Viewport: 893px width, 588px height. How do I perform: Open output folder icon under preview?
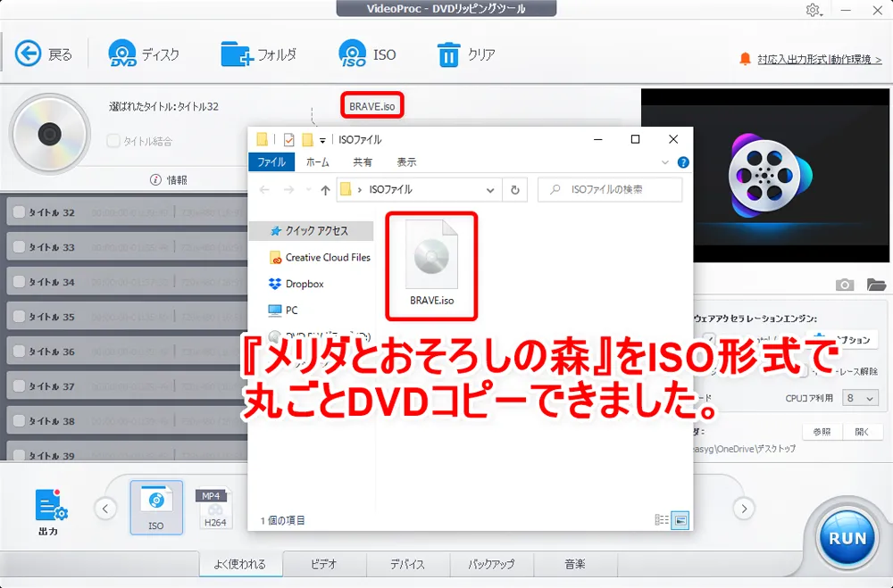(877, 285)
